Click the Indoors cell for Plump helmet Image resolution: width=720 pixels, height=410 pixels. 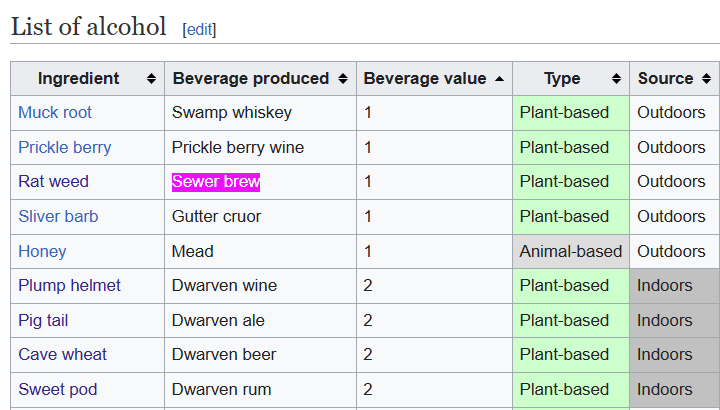[x=675, y=286]
